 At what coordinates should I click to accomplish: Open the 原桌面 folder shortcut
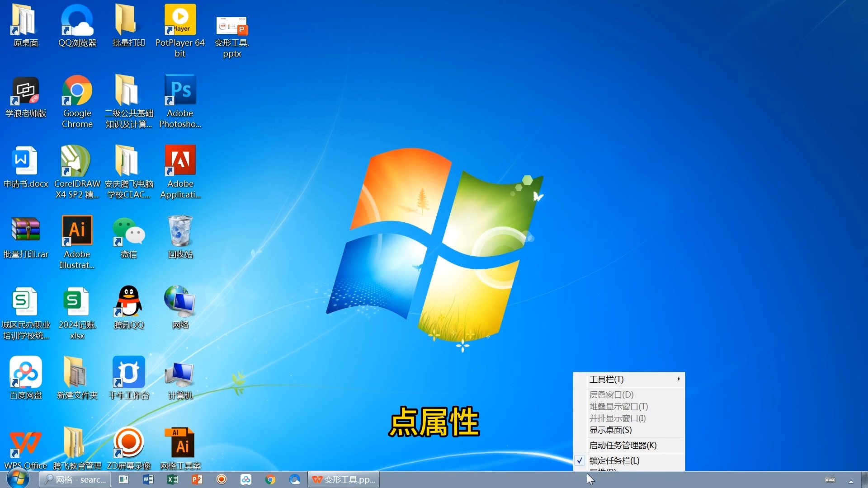pyautogui.click(x=26, y=25)
